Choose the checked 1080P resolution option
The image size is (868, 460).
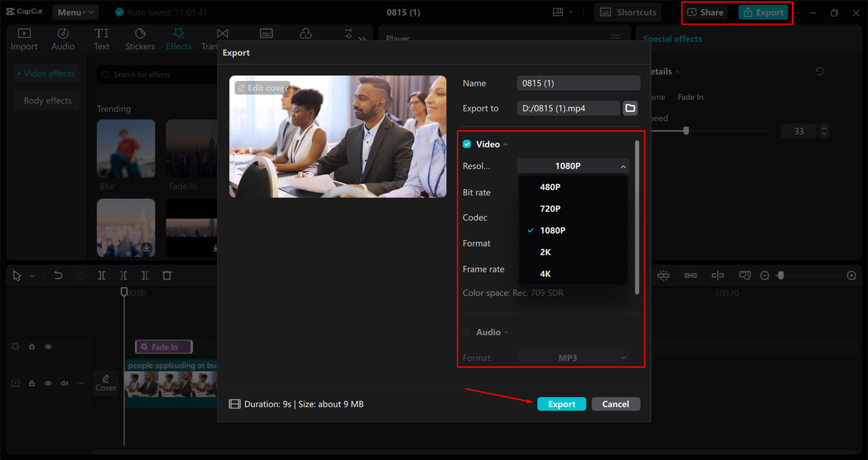point(573,230)
